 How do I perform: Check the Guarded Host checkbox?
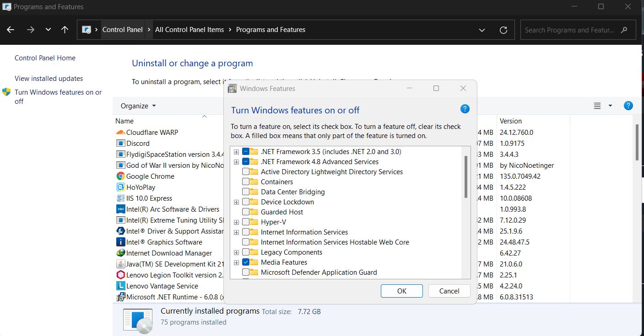click(x=246, y=212)
